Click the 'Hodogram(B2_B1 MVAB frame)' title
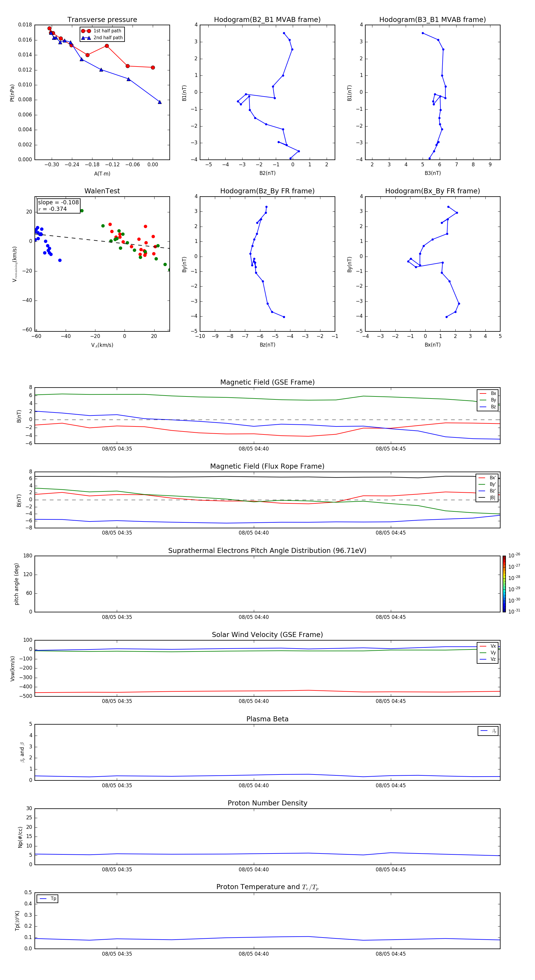This screenshot has width=535, height=980. [x=267, y=20]
